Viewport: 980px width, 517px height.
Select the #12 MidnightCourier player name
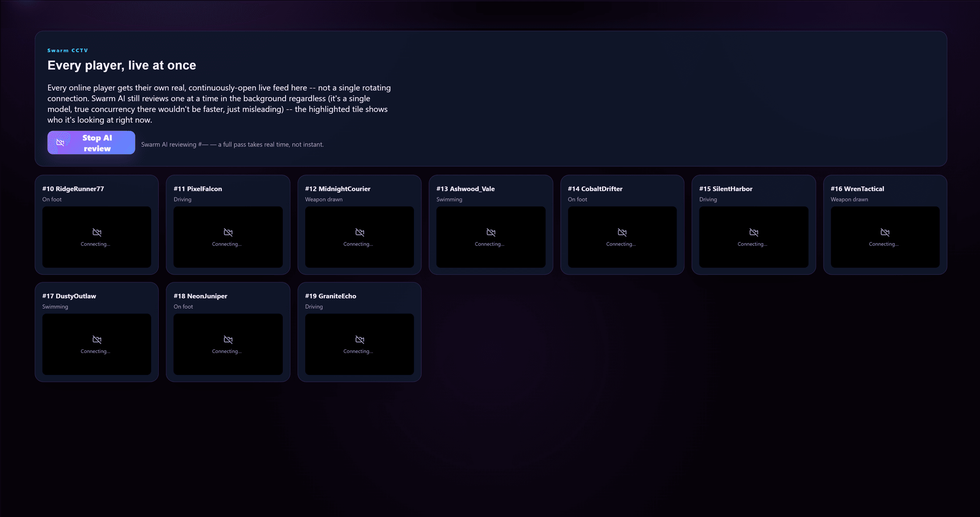pos(338,189)
